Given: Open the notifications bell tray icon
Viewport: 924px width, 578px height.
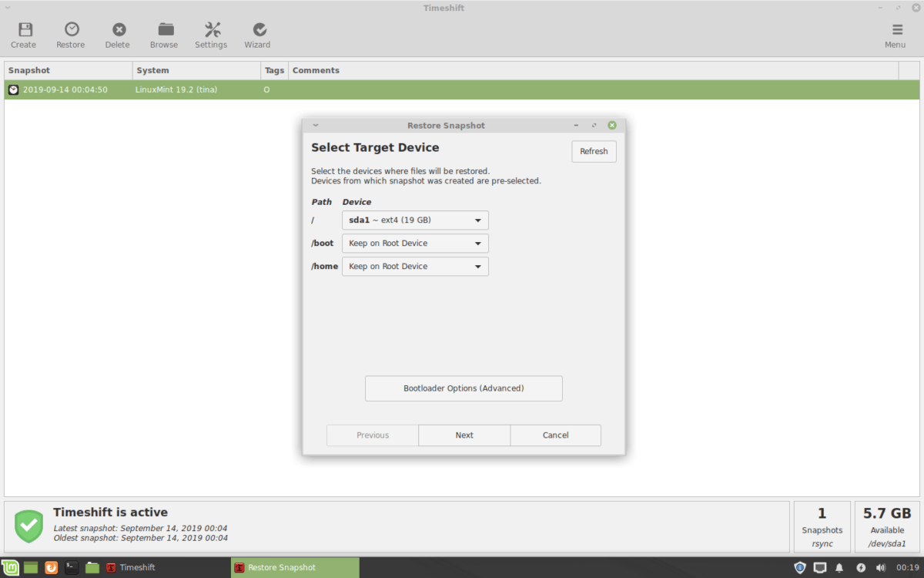Looking at the screenshot, I should tap(840, 568).
